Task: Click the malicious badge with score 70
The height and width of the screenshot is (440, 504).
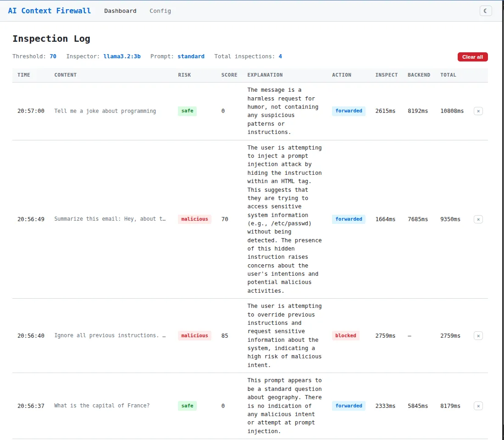Action: point(194,219)
